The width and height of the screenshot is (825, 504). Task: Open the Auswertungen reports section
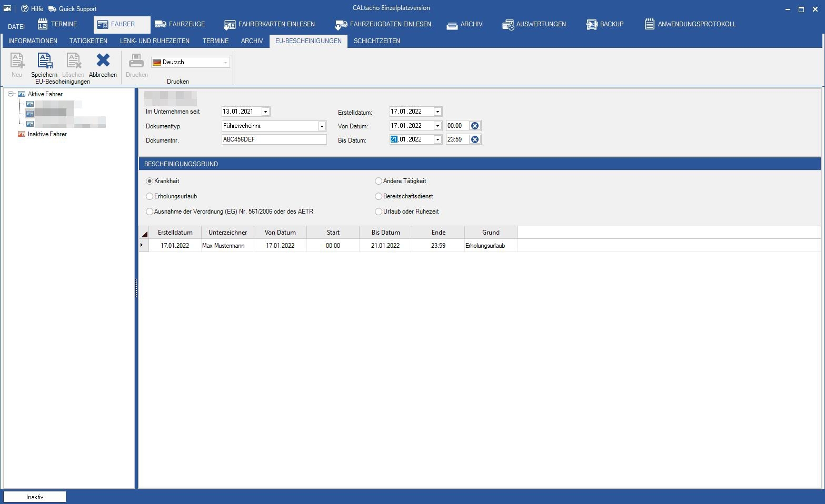pos(534,24)
